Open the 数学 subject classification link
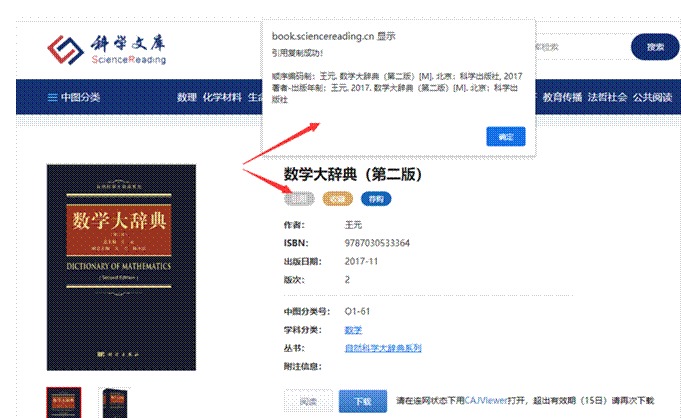The image size is (681, 418). [353, 330]
